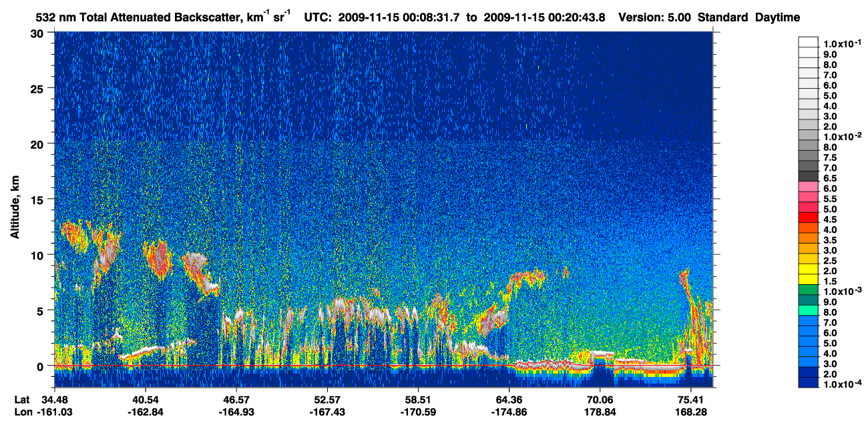The image size is (868, 445).
Task: Click longitude value "168.28"
Action: (690, 412)
